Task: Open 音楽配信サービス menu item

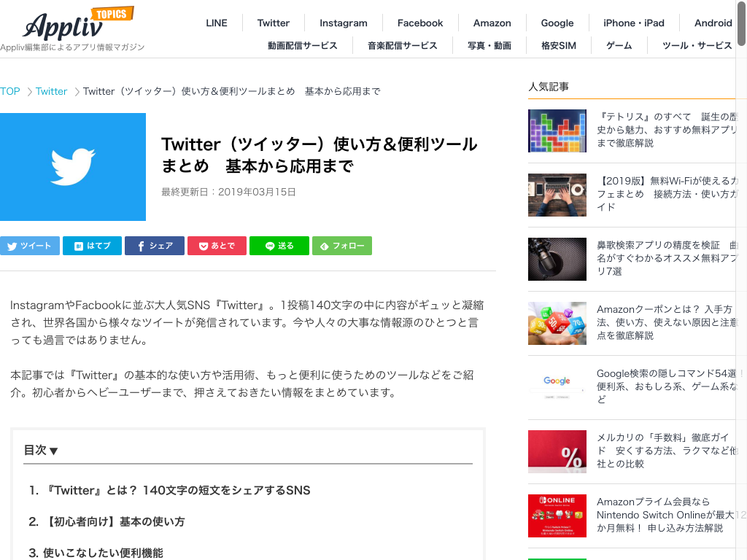Action: [402, 46]
